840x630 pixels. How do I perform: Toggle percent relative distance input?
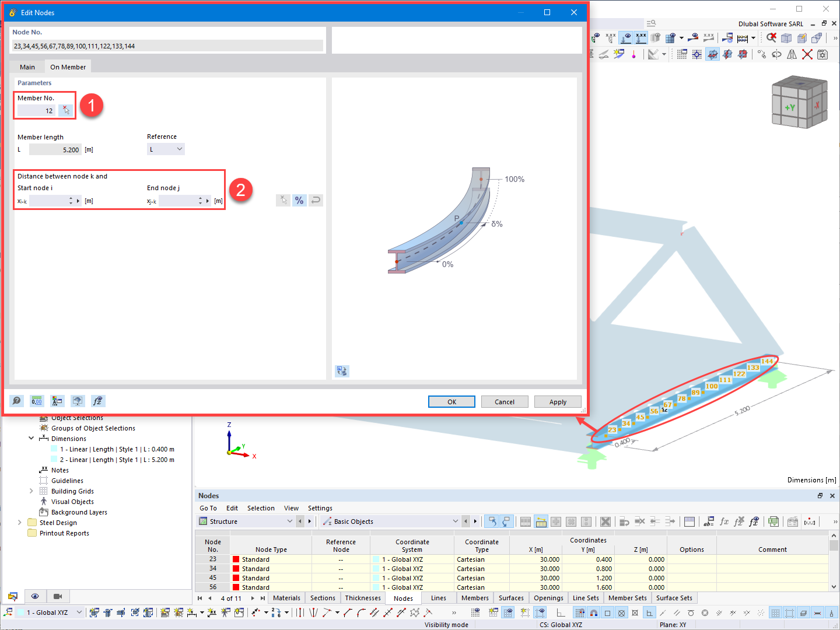click(x=299, y=200)
